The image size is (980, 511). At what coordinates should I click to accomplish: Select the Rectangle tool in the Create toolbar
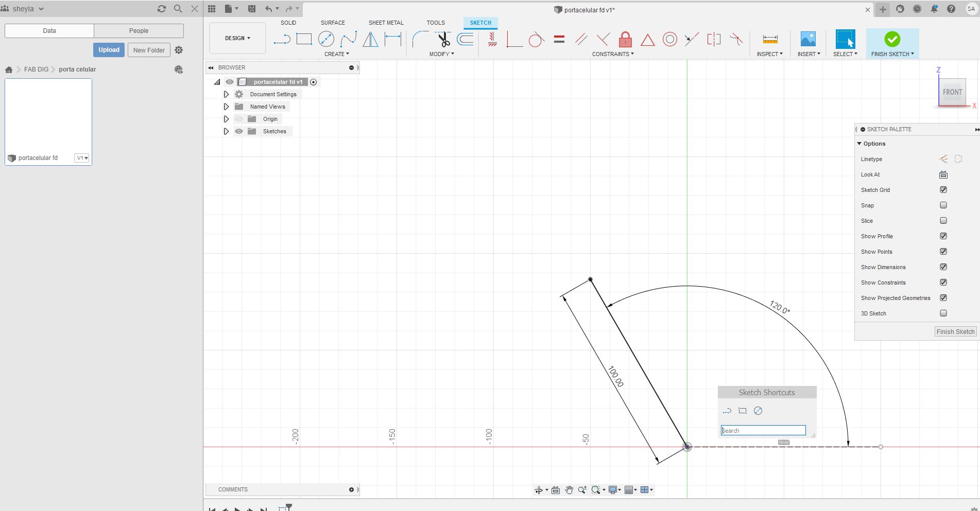pos(304,39)
